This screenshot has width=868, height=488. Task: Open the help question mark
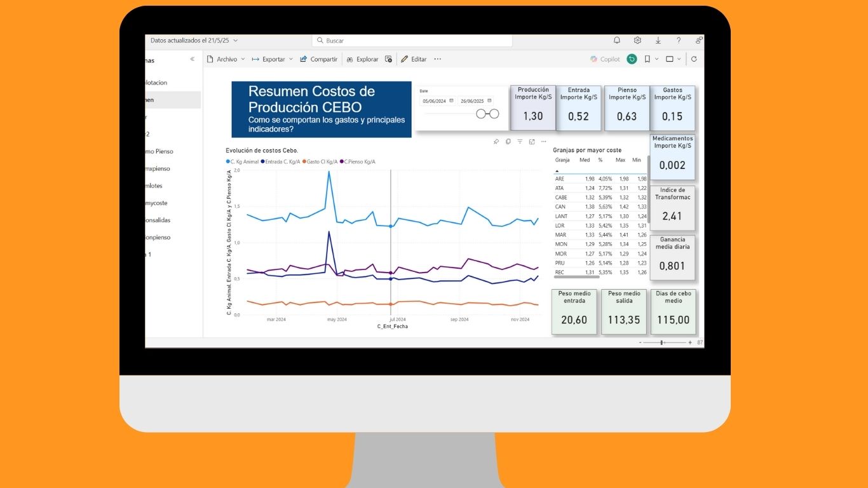point(679,40)
